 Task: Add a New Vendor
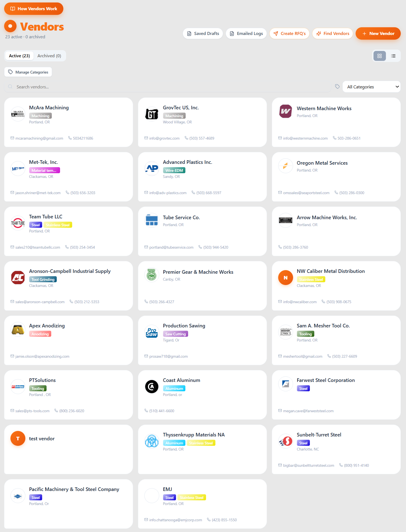[378, 34]
